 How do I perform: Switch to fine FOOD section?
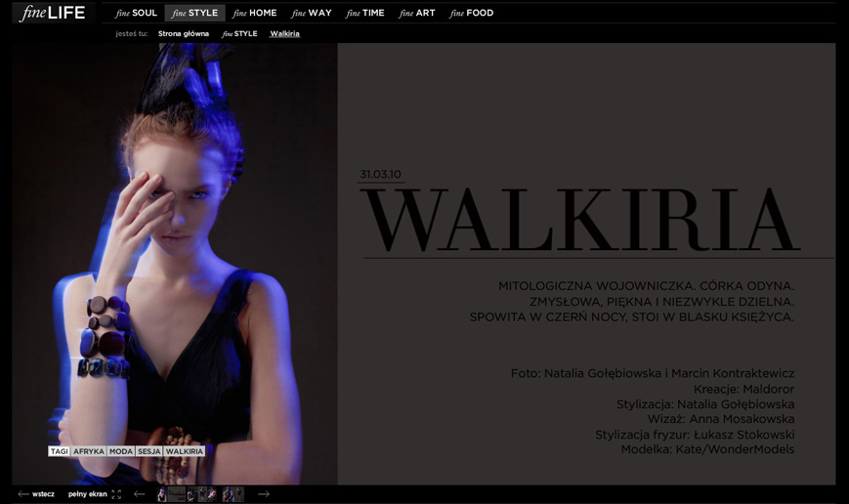(x=472, y=14)
